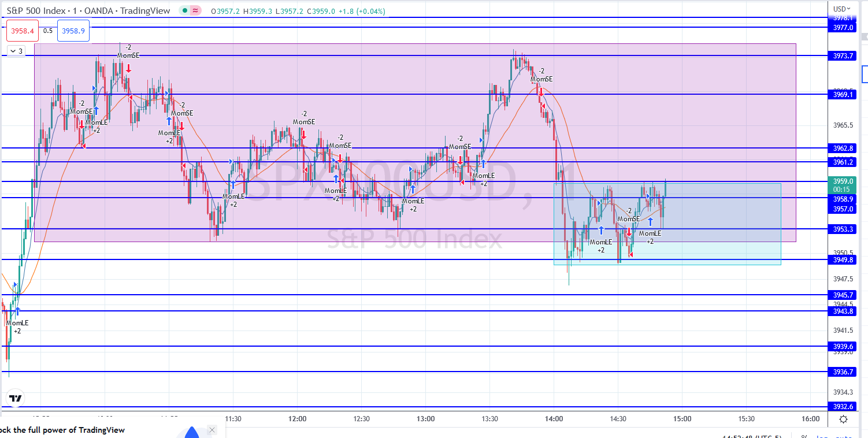The width and height of the screenshot is (868, 438).
Task: Click the 3953.3 price line label
Action: (844, 229)
